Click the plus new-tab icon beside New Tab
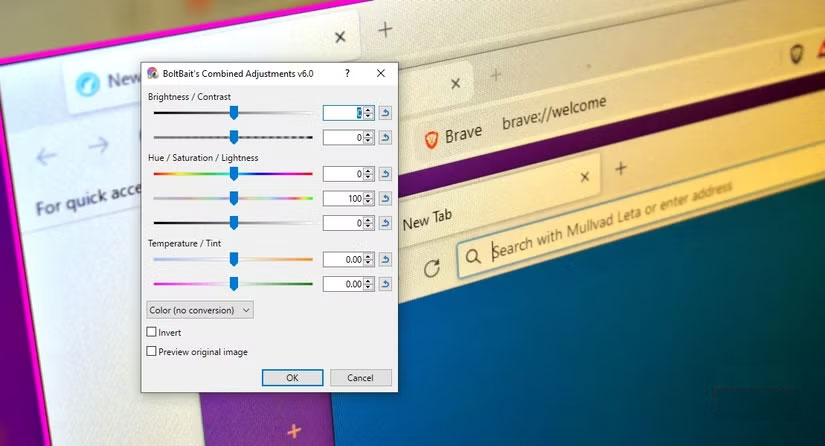Viewport: 825px width, 446px height. 621,168
